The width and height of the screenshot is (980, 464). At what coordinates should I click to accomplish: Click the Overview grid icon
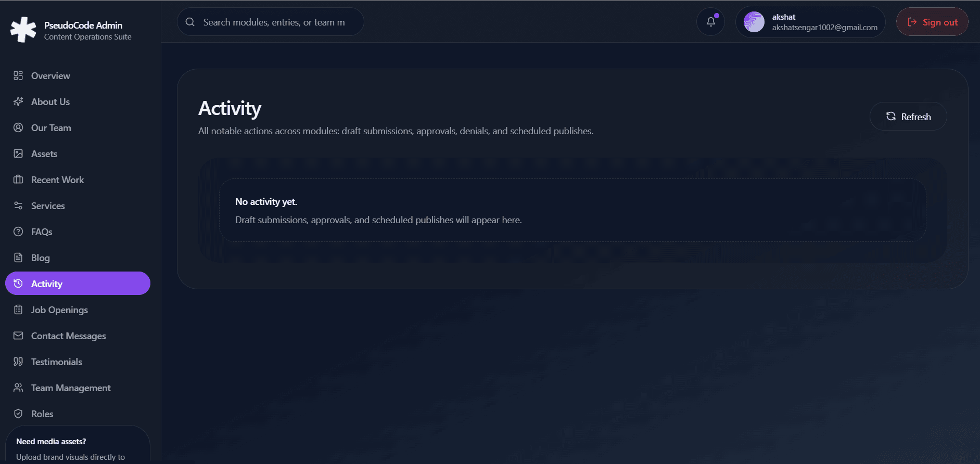(18, 75)
